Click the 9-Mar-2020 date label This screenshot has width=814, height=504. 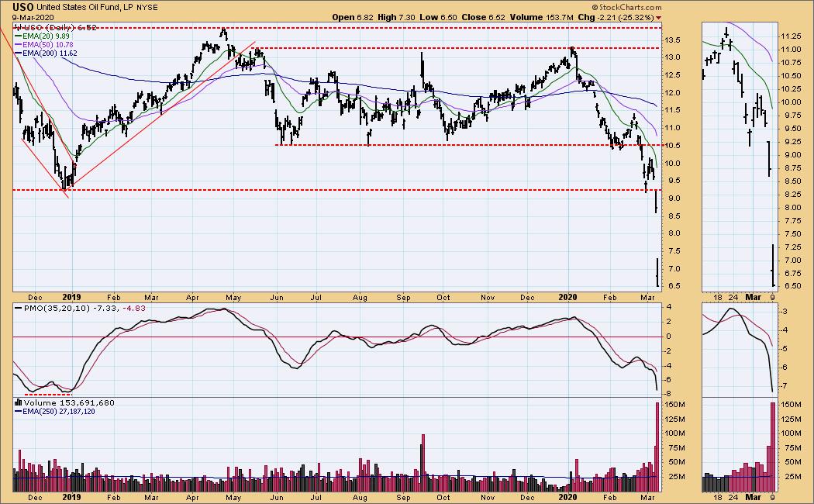(x=33, y=17)
